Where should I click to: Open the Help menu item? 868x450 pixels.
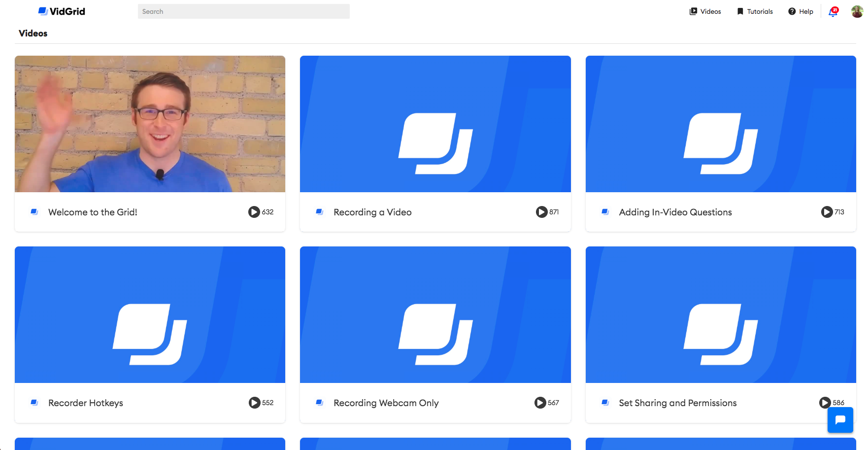point(801,11)
